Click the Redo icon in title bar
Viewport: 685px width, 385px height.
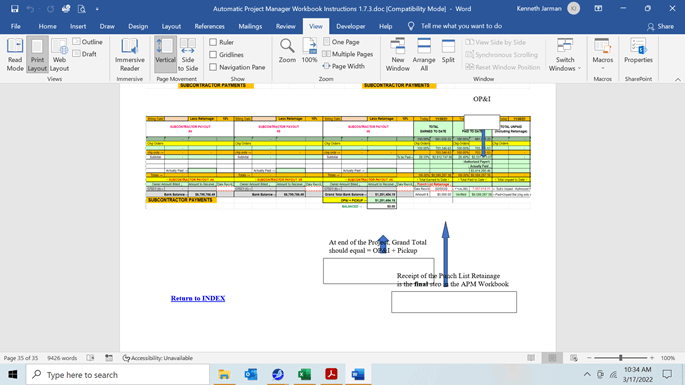50,9
